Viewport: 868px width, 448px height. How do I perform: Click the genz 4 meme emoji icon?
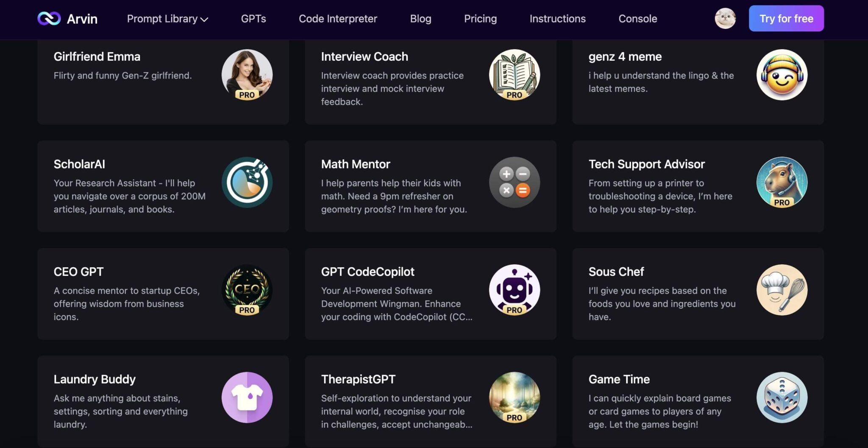pyautogui.click(x=782, y=75)
